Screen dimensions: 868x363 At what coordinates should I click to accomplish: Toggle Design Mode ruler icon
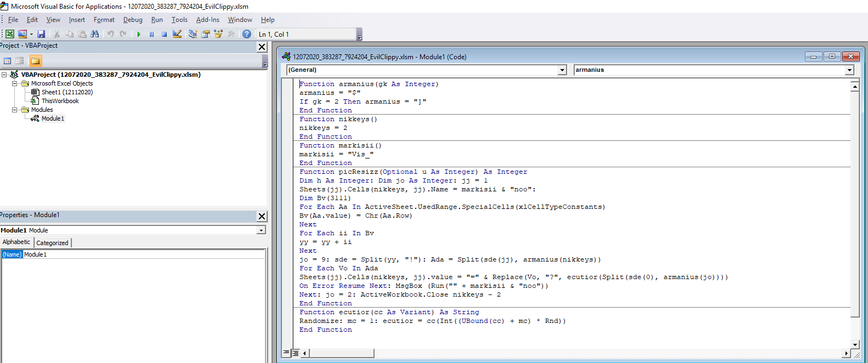(177, 34)
